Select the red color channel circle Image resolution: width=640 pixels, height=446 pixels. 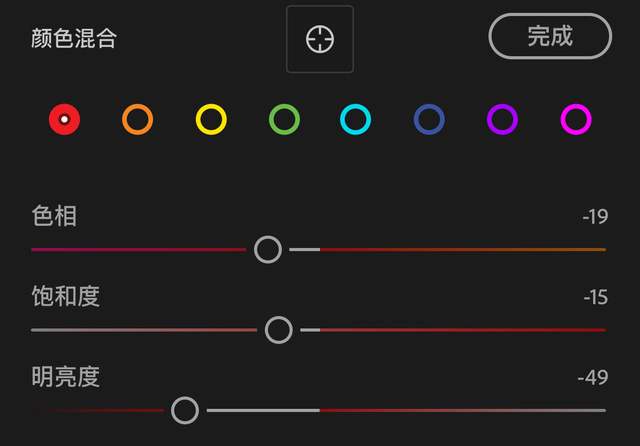[x=64, y=120]
